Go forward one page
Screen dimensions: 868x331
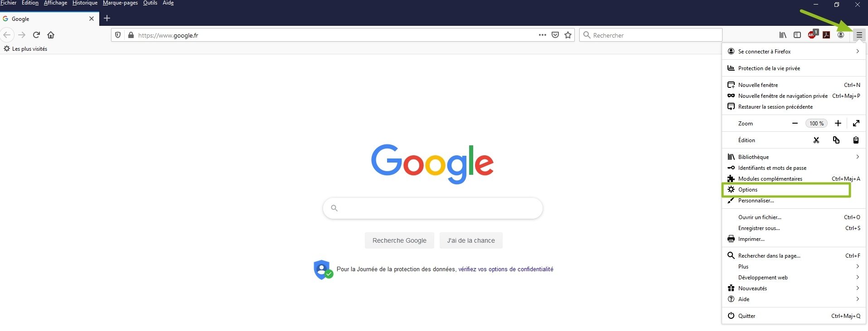[x=22, y=35]
